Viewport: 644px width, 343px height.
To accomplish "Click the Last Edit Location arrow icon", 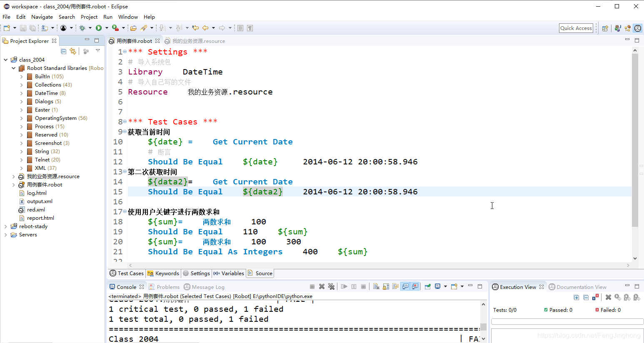I will point(195,28).
